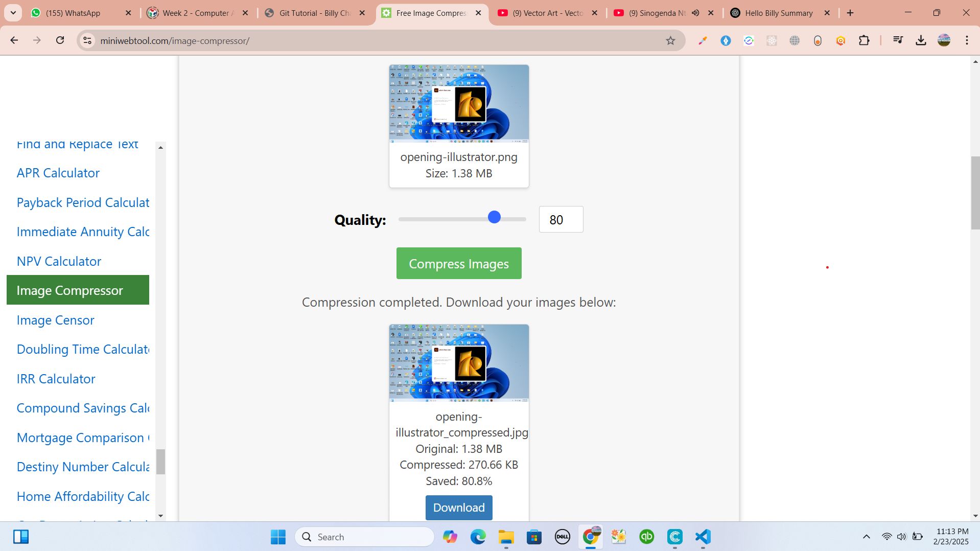
Task: Open Chrome profile avatar
Action: pos(944,40)
